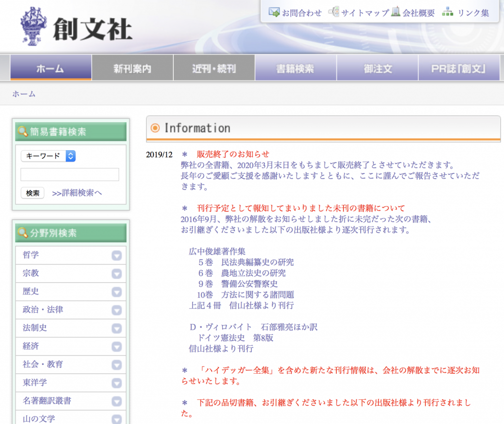Switch to the 新刊案内 tab
504x424 pixels.
pyautogui.click(x=132, y=67)
